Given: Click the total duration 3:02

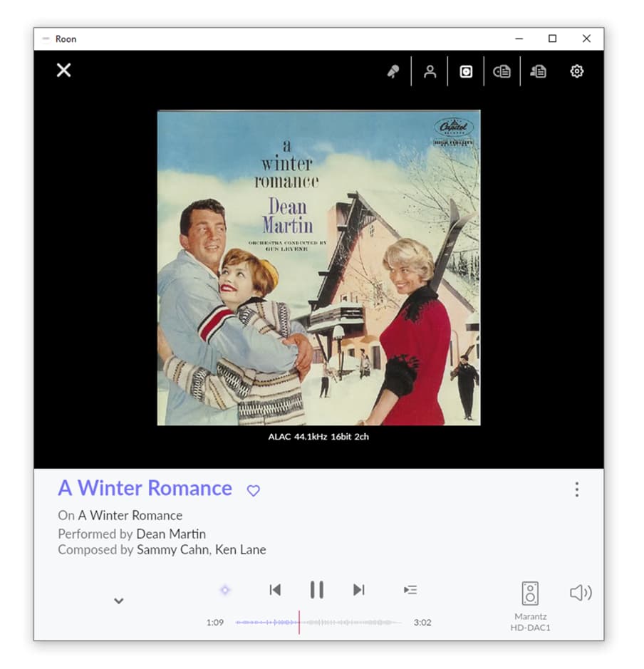Looking at the screenshot, I should coord(422,623).
